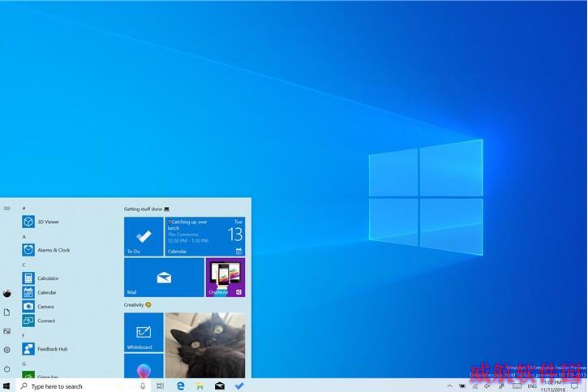Launch Microsoft Edge from taskbar

click(x=181, y=386)
